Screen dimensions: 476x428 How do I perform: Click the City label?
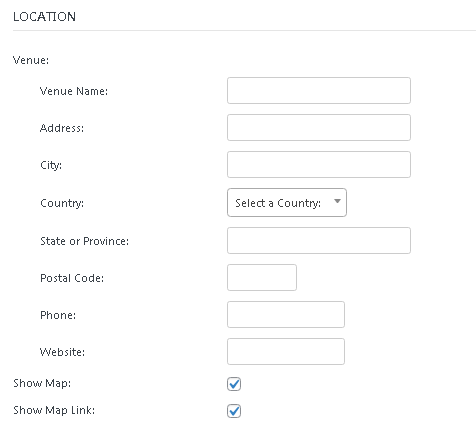pos(51,165)
